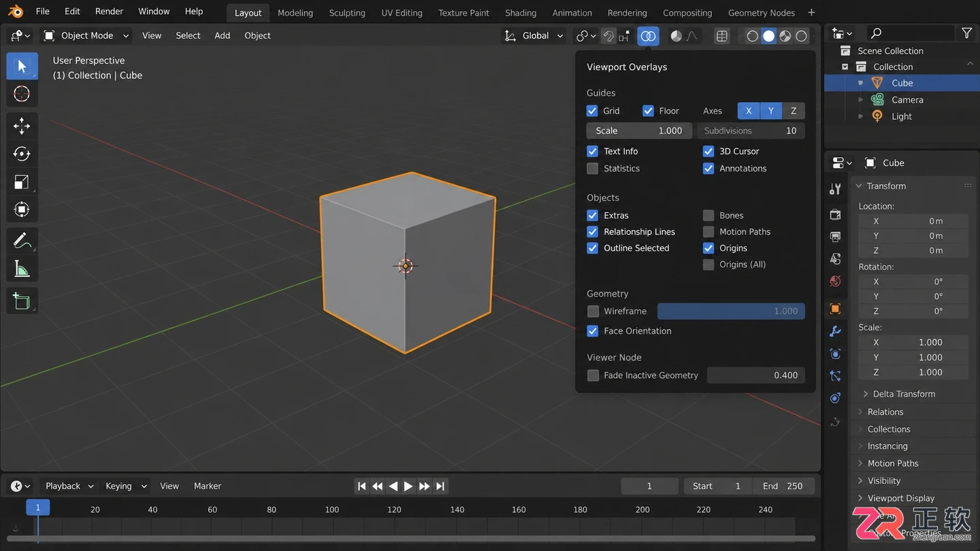Click the outliner filter icon
Viewport: 980px width, 551px height.
pos(966,33)
